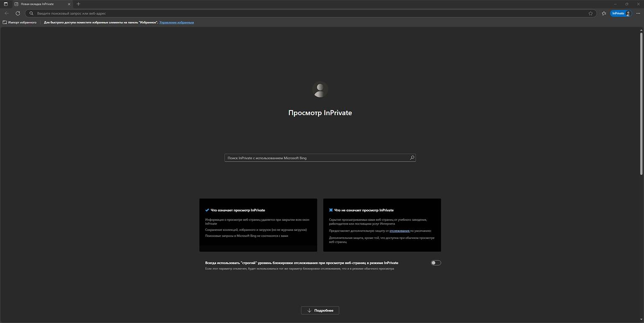Close the "Новая вкладка InPrivate" tab
644x323 pixels.
[x=69, y=4]
